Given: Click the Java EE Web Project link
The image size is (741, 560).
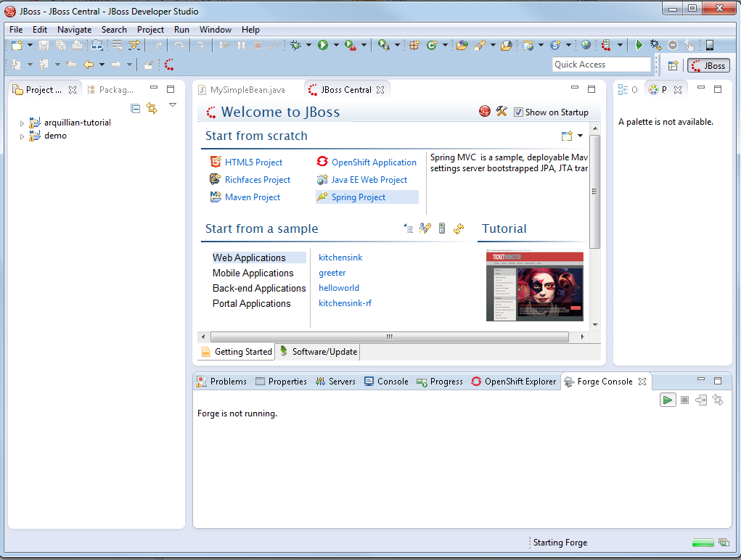Looking at the screenshot, I should click(x=369, y=180).
